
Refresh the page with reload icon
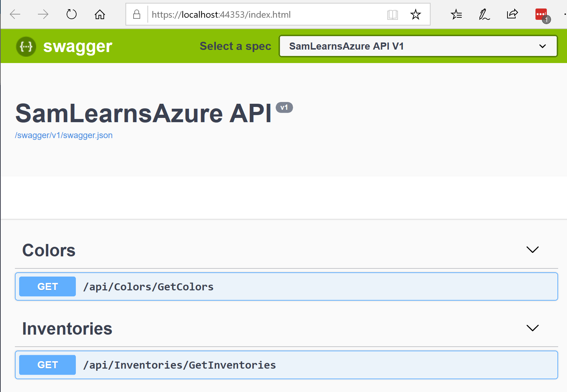point(72,15)
